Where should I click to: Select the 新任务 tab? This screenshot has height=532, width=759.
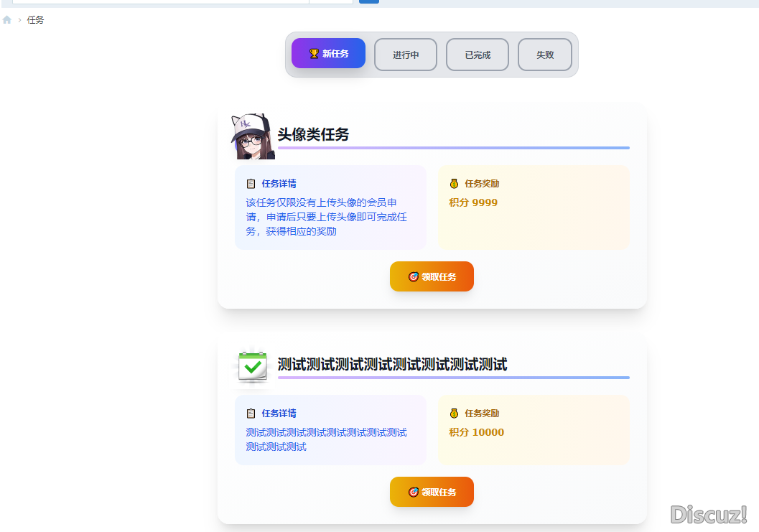click(x=328, y=53)
